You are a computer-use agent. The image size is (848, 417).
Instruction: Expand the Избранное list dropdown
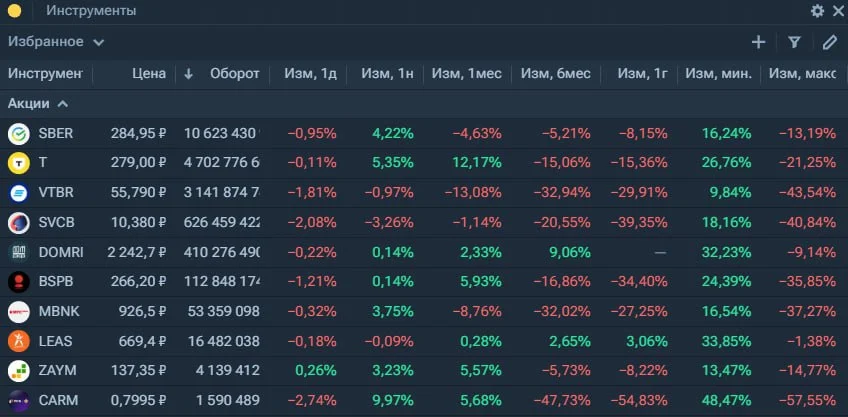pyautogui.click(x=56, y=42)
